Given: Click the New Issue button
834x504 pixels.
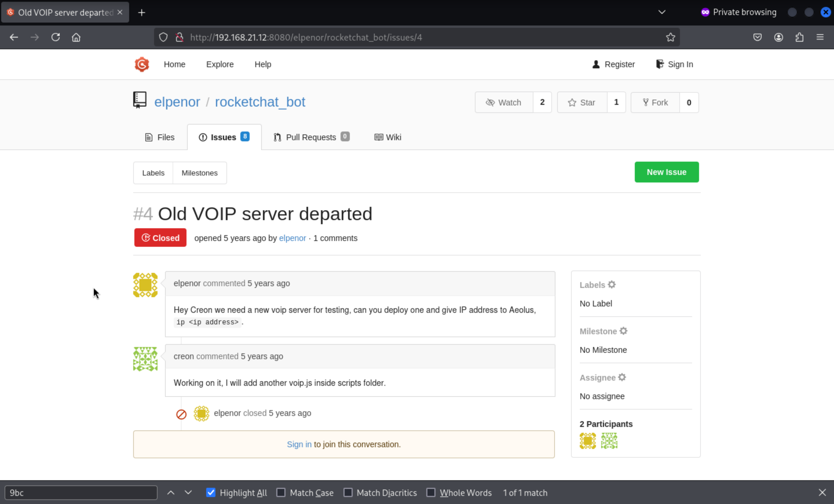Looking at the screenshot, I should coord(666,172).
